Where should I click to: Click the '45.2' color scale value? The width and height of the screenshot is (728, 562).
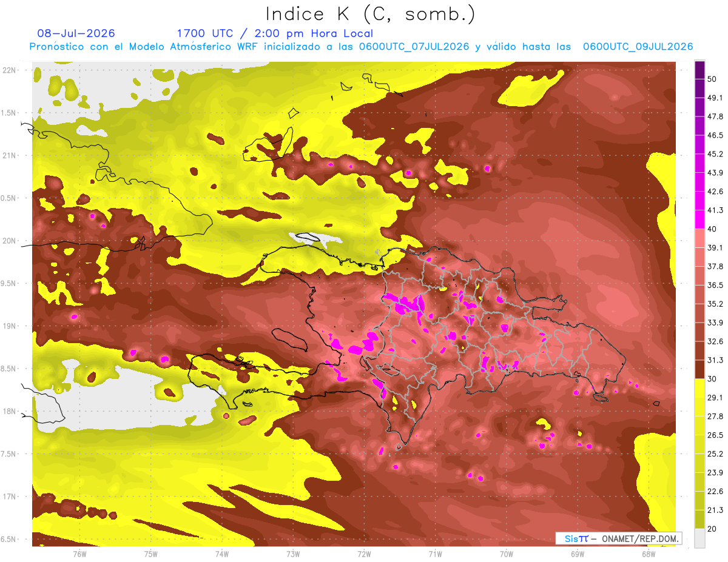tap(715, 154)
